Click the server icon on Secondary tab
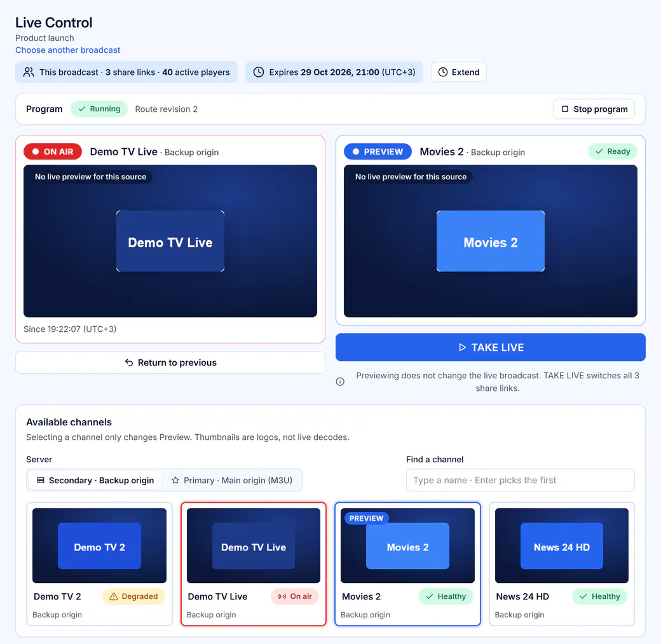 [41, 481]
